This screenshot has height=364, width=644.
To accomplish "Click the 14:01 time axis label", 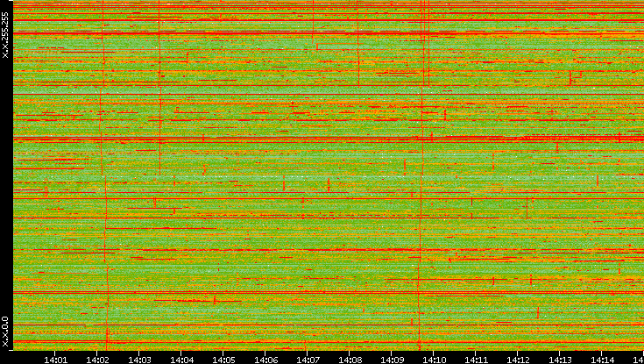I will 55,360.
